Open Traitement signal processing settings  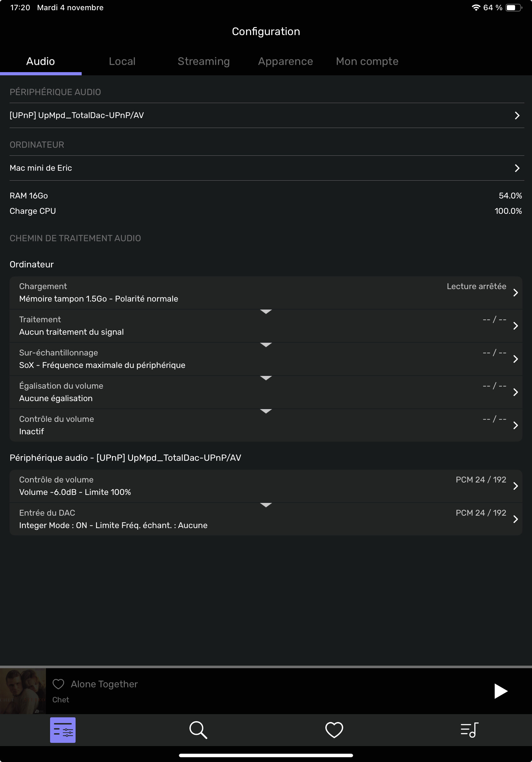[x=266, y=326]
